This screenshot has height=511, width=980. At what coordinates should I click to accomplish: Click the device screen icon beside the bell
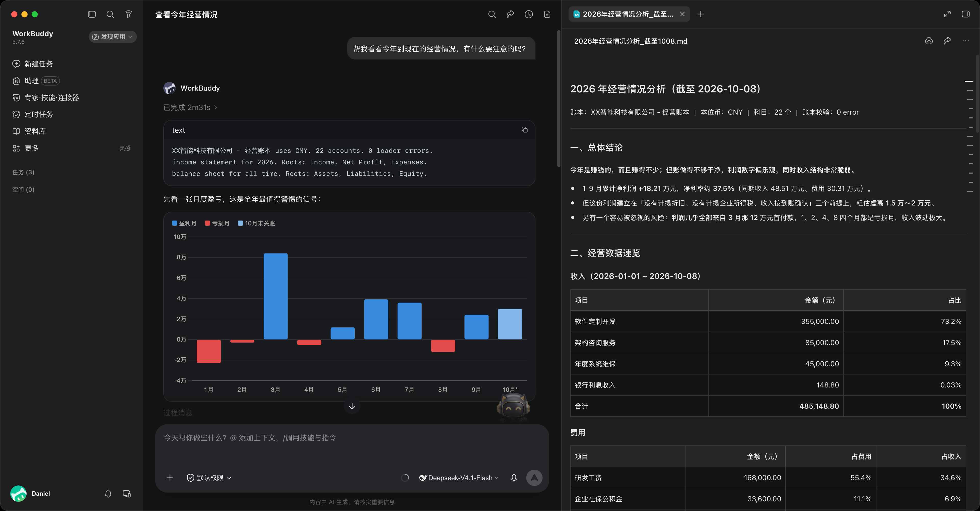[x=127, y=493]
